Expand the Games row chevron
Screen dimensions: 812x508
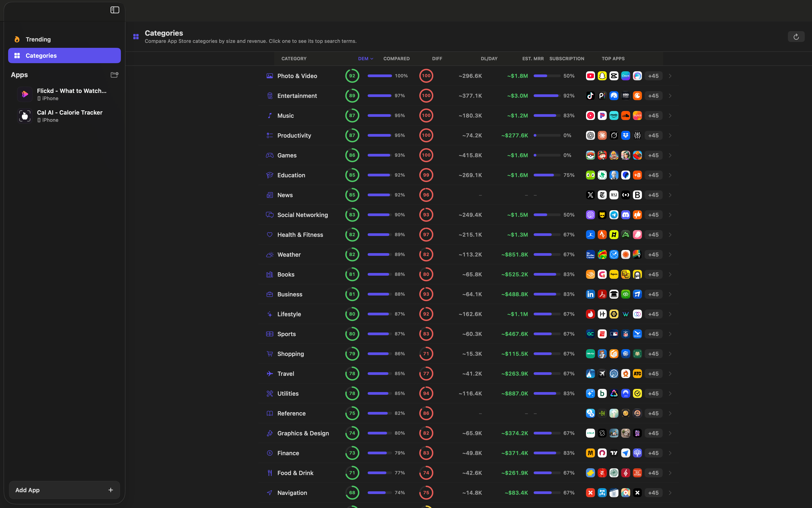(670, 155)
